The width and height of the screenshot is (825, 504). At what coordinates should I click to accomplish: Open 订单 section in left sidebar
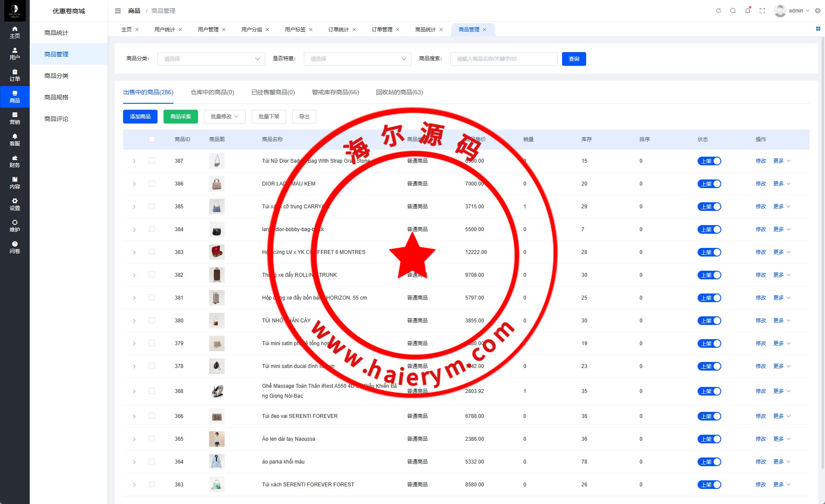click(15, 75)
